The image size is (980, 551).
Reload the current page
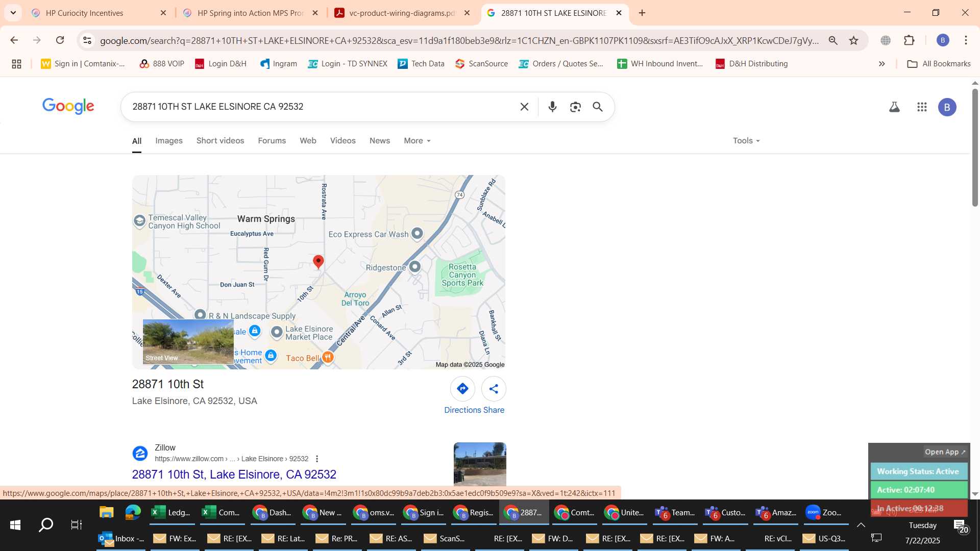point(60,40)
